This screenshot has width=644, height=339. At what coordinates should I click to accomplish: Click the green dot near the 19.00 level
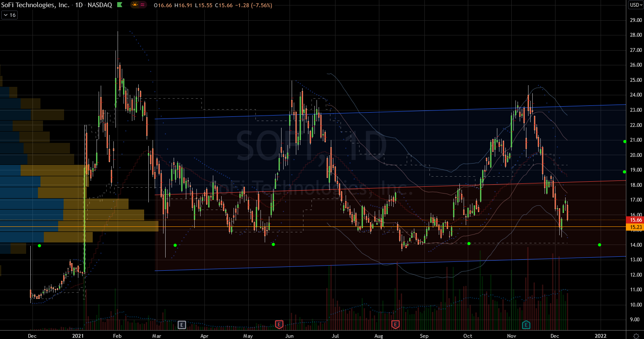point(625,172)
